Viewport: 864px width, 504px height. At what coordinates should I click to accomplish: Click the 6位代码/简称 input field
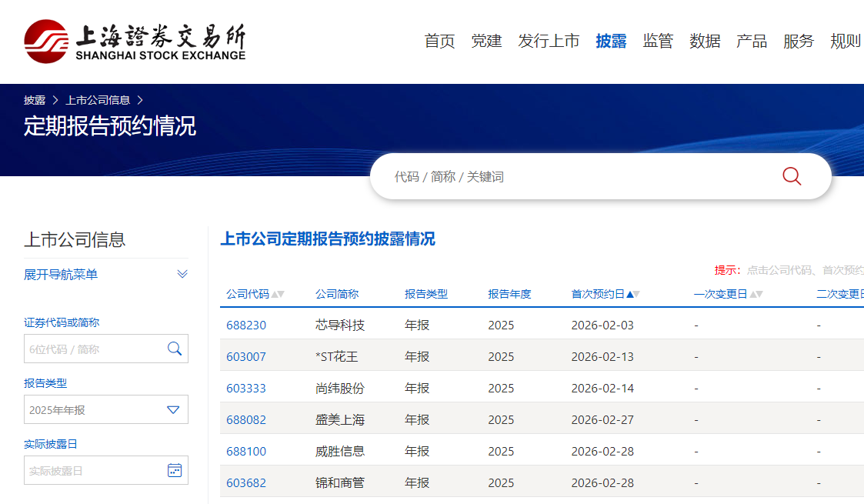coord(92,349)
